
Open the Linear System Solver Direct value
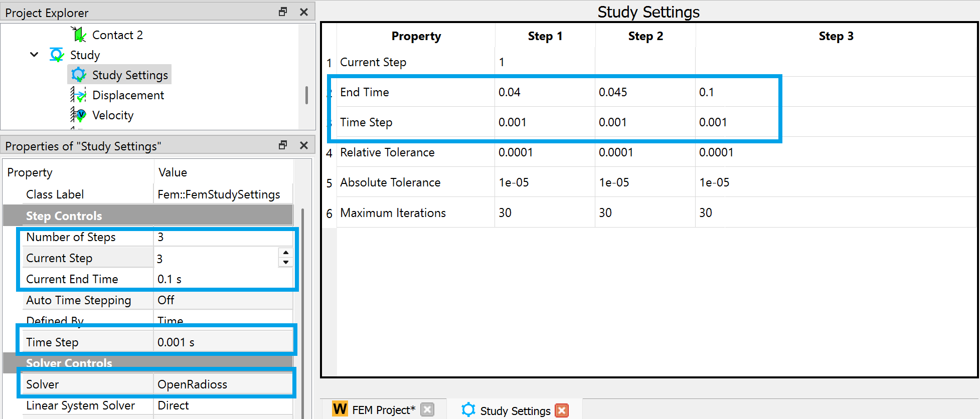[223, 405]
